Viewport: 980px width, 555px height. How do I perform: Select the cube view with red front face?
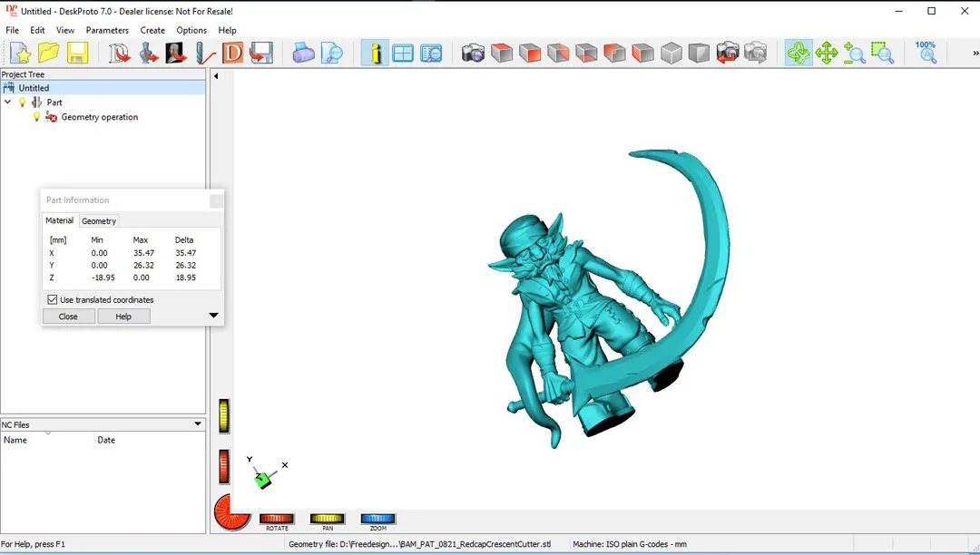pos(529,54)
